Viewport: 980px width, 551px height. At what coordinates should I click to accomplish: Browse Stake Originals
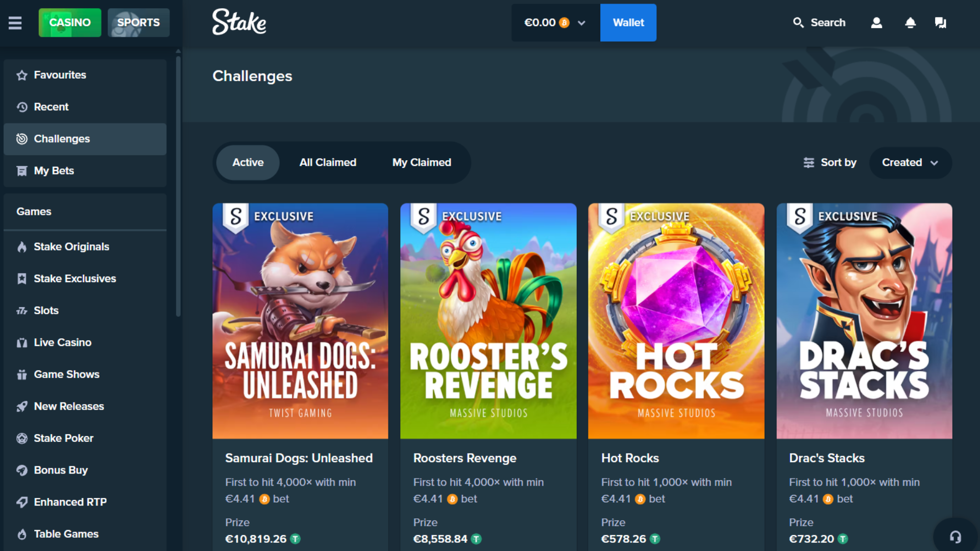point(85,247)
